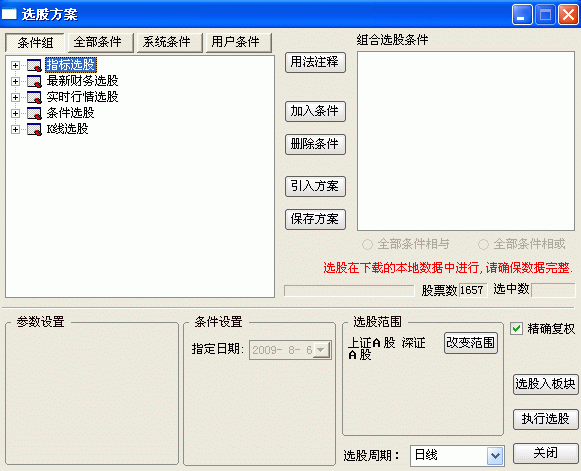
Task: Select the 全部条件相或 radio button
Action: tap(483, 245)
